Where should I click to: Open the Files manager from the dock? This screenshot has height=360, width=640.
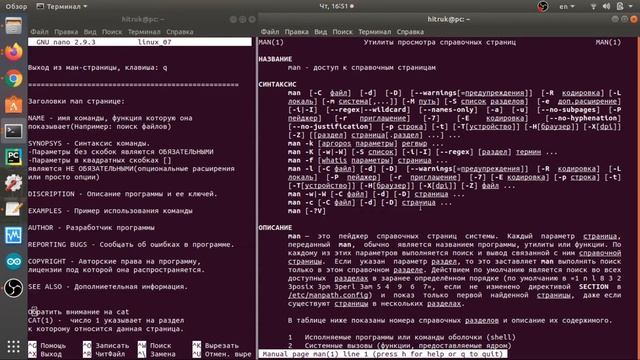[13, 26]
